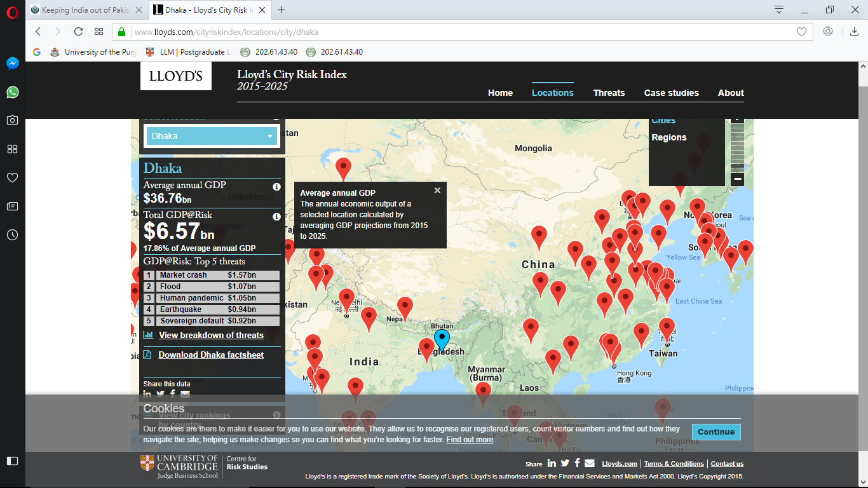Select Earthquake threat row
868x488 pixels.
(212, 309)
